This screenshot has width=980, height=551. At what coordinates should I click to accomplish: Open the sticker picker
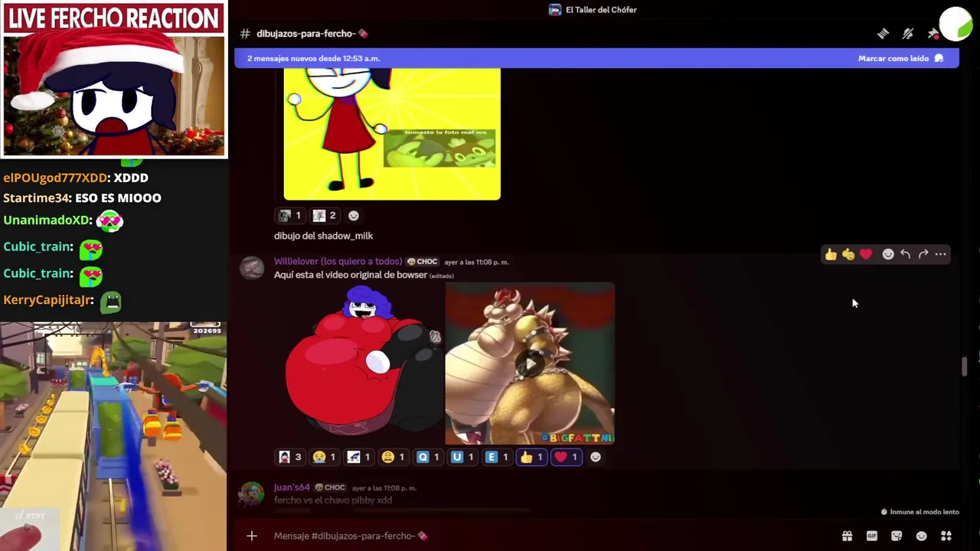(x=897, y=536)
